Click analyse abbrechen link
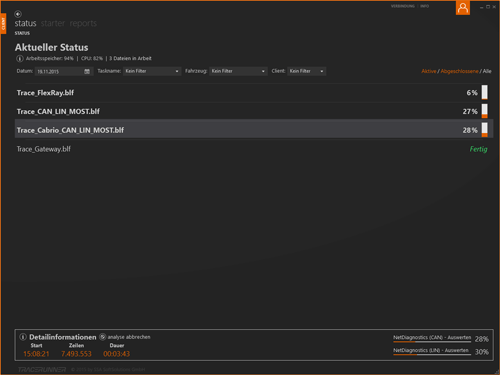500x375 pixels. click(x=129, y=337)
